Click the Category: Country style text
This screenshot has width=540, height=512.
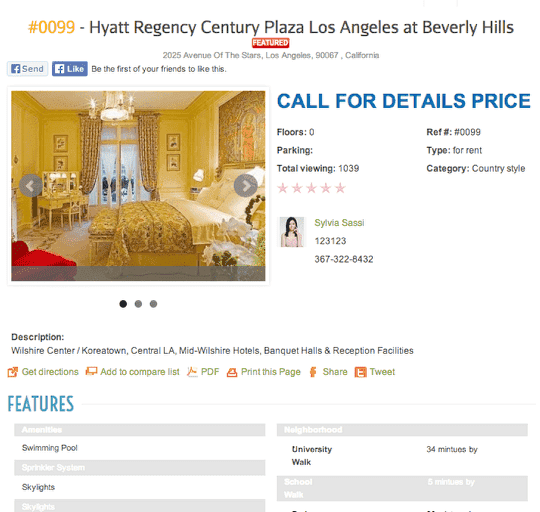(476, 168)
